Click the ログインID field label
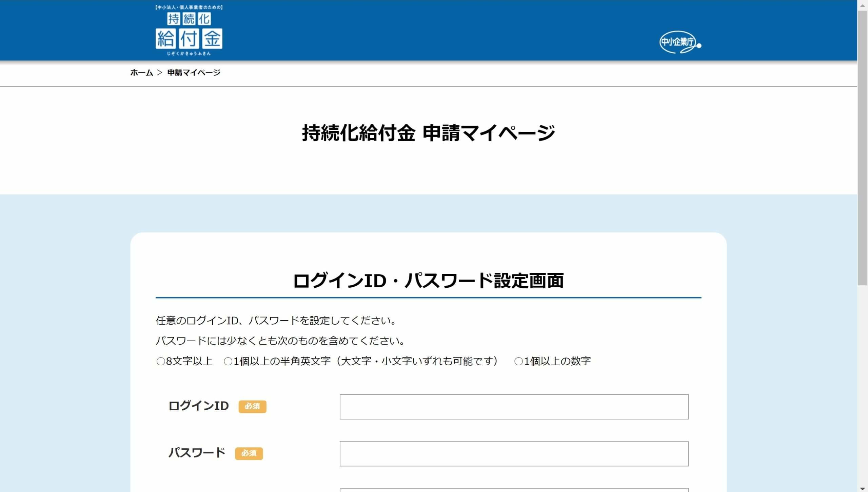This screenshot has height=492, width=868. 199,406
